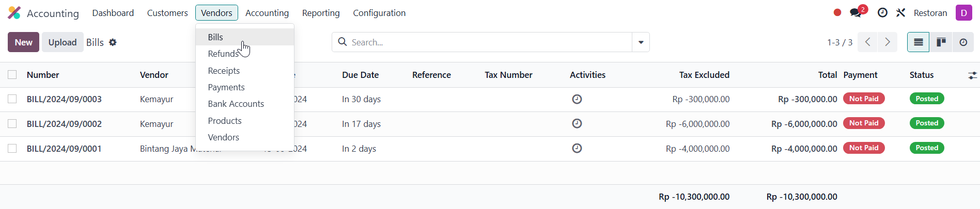The width and height of the screenshot is (980, 209).
Task: Open optional columns adjust icon
Action: pos(972,75)
